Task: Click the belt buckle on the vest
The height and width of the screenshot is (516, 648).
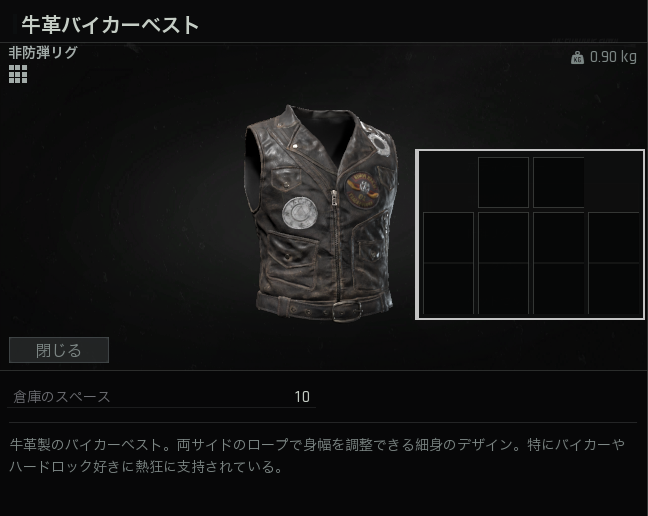Action: [347, 310]
